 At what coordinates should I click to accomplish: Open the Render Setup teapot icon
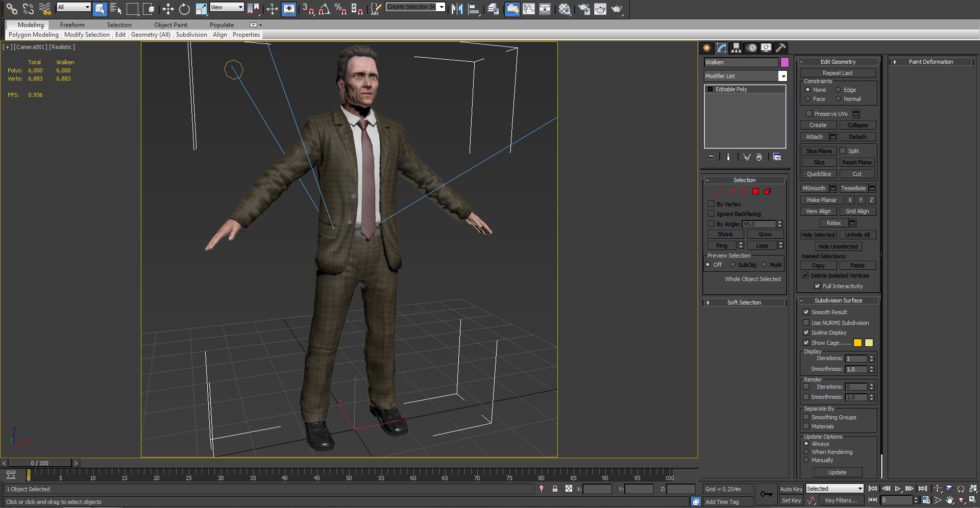584,8
